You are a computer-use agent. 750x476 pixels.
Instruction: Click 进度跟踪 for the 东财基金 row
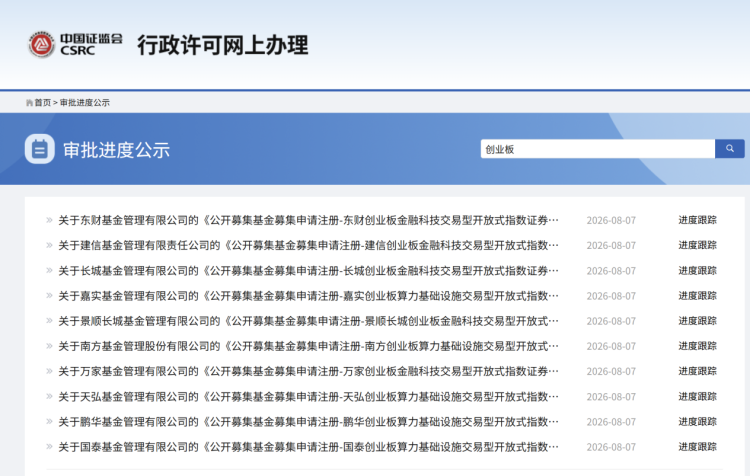(697, 220)
